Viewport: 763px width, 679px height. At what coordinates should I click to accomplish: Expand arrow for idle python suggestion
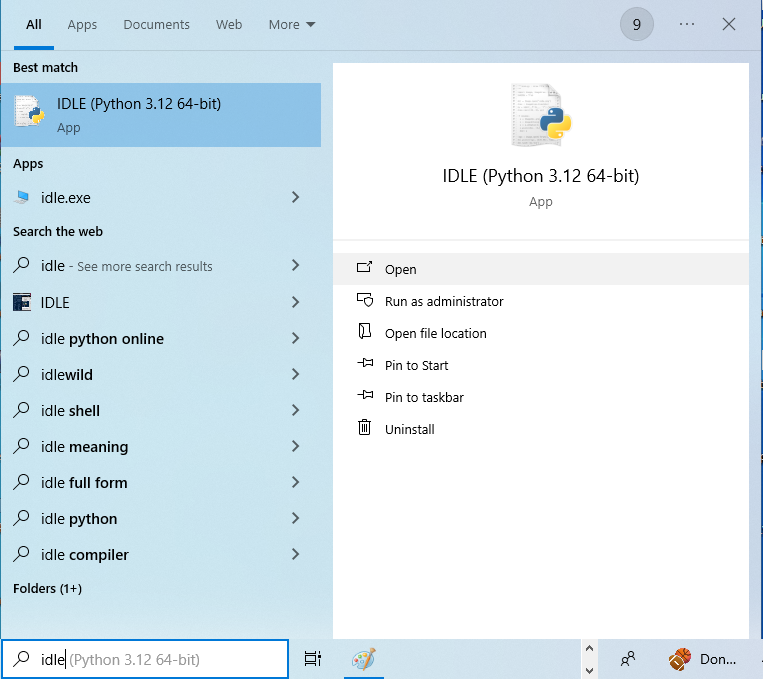[295, 518]
